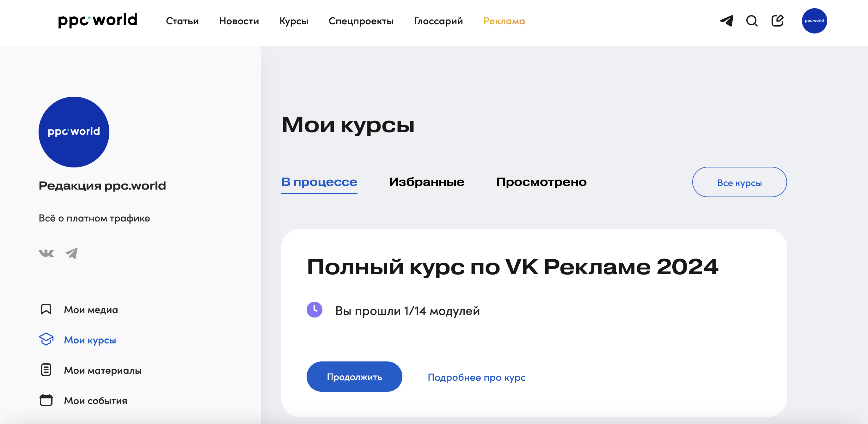Open site search magnifier icon
868x424 pixels.
point(752,21)
